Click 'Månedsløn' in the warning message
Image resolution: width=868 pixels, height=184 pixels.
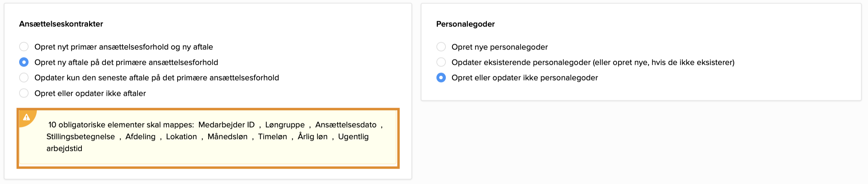[x=227, y=137]
